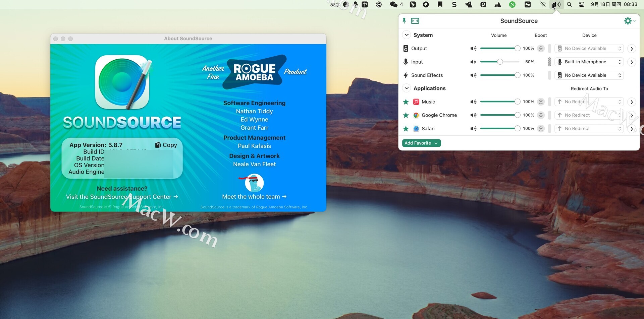Viewport: 644px width, 319px height.
Task: Click the Sound Effects volume slider
Action: click(x=500, y=75)
